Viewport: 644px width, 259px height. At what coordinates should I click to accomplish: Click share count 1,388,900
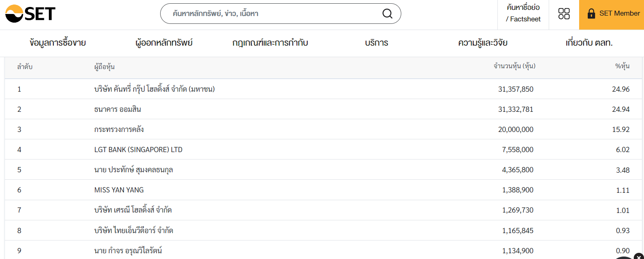(x=517, y=190)
